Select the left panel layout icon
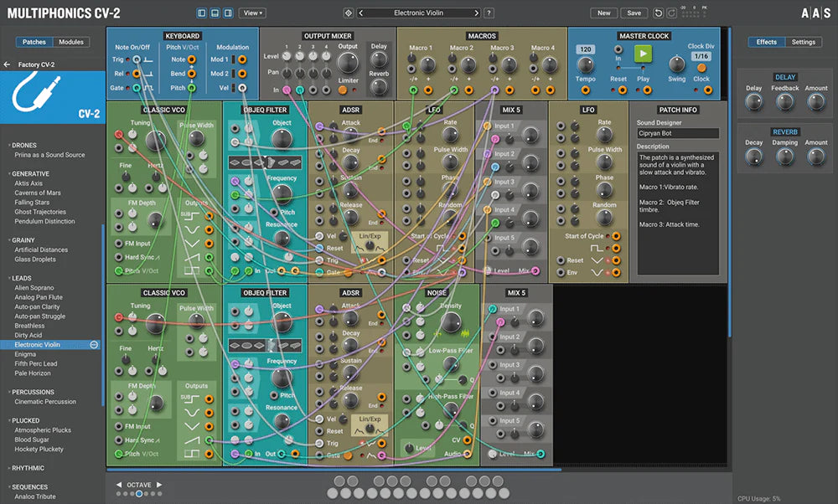 tap(200, 13)
